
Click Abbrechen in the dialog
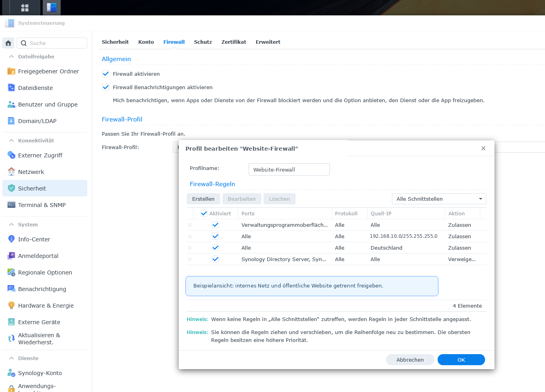click(x=410, y=360)
